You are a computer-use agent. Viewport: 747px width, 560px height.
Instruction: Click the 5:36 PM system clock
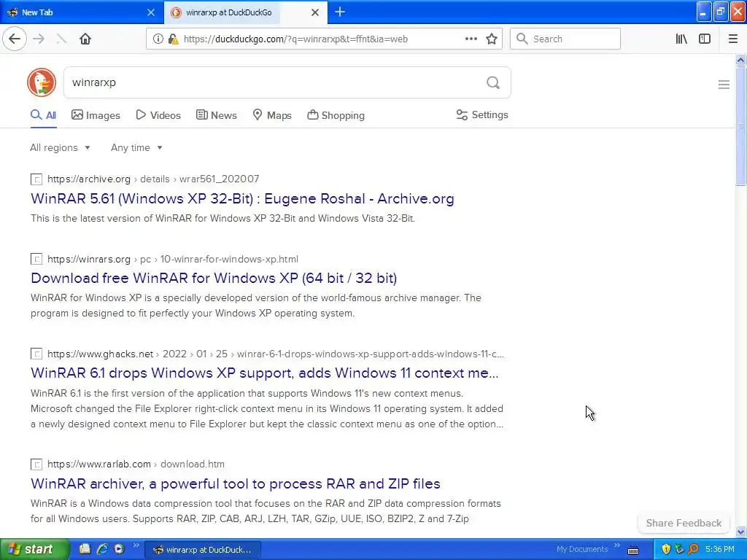tap(720, 550)
